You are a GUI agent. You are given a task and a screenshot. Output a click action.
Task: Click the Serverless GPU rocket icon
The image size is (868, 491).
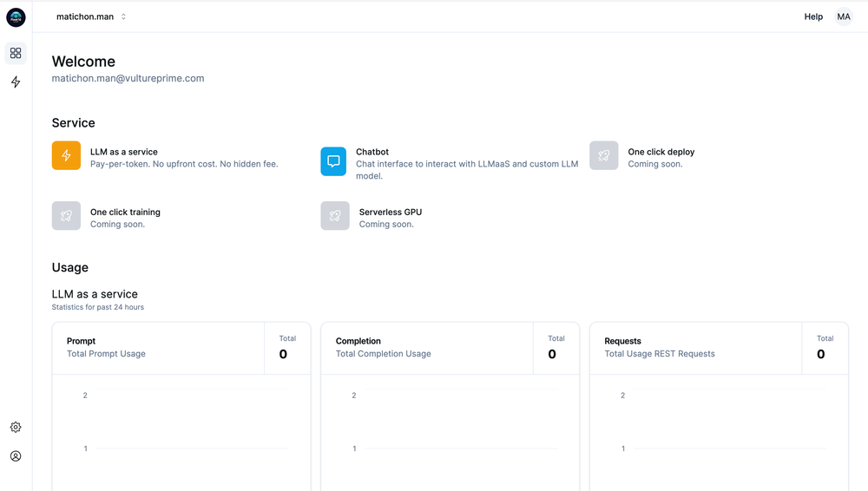click(335, 215)
